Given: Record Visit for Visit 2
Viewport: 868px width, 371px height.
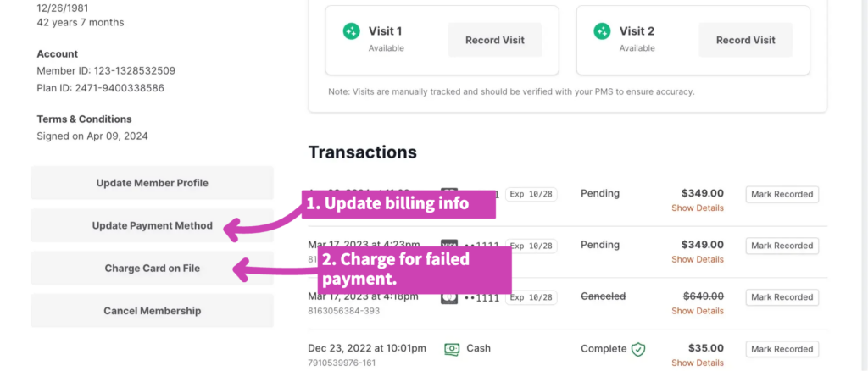Looking at the screenshot, I should coord(745,40).
